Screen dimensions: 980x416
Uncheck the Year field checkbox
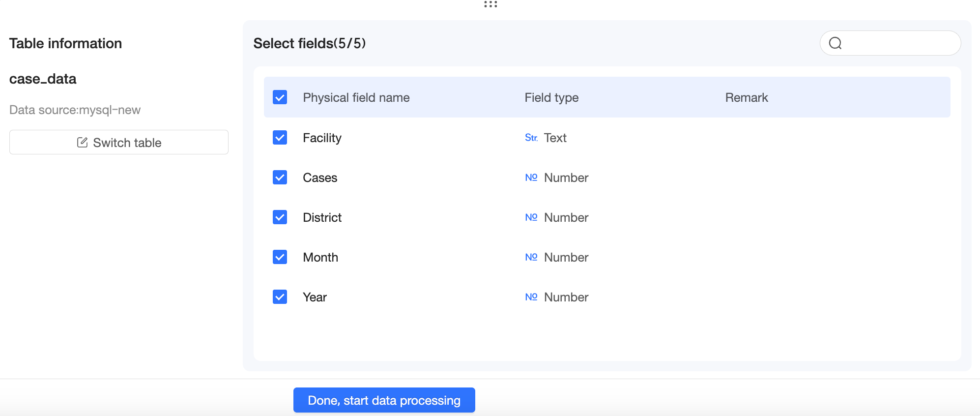click(280, 297)
